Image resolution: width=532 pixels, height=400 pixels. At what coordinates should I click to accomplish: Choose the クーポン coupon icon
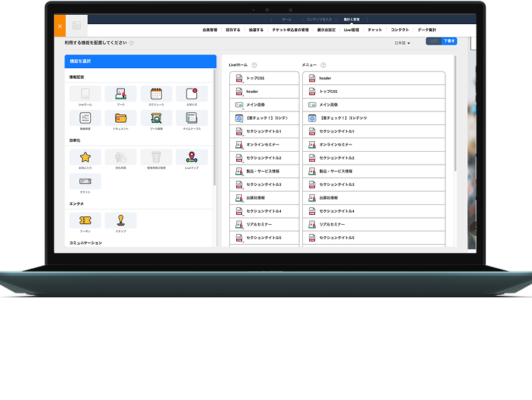click(85, 221)
